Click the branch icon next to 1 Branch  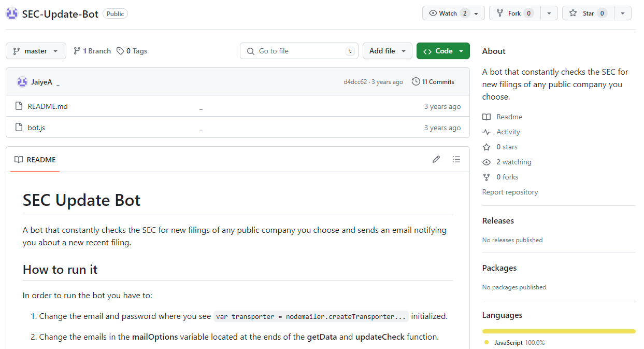click(77, 51)
